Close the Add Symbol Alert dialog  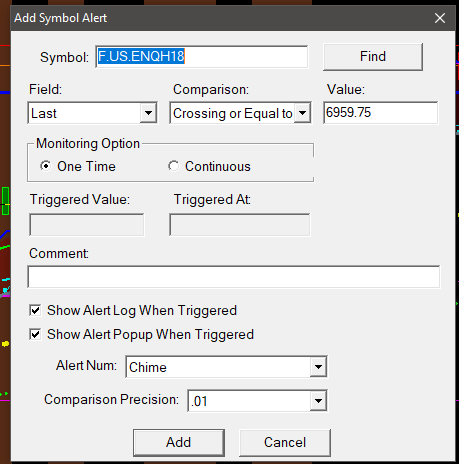(440, 18)
